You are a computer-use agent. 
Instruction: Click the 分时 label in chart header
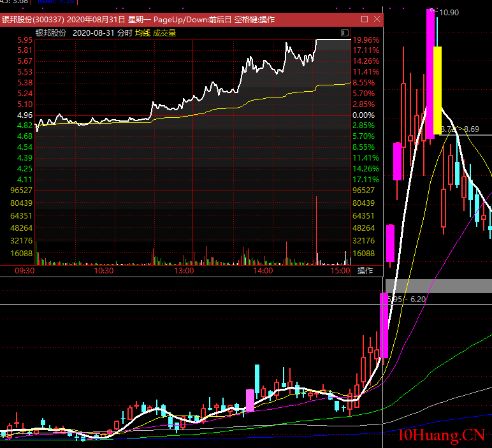click(x=125, y=33)
